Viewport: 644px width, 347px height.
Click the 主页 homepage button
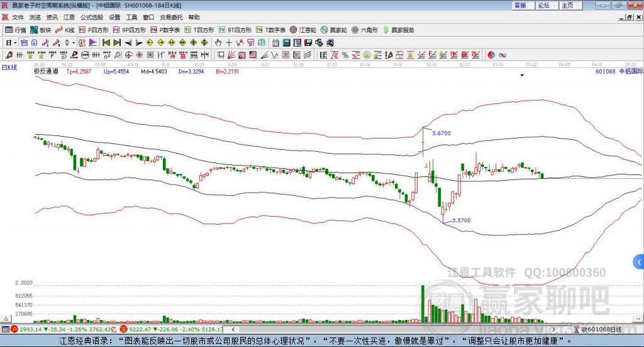570,5
